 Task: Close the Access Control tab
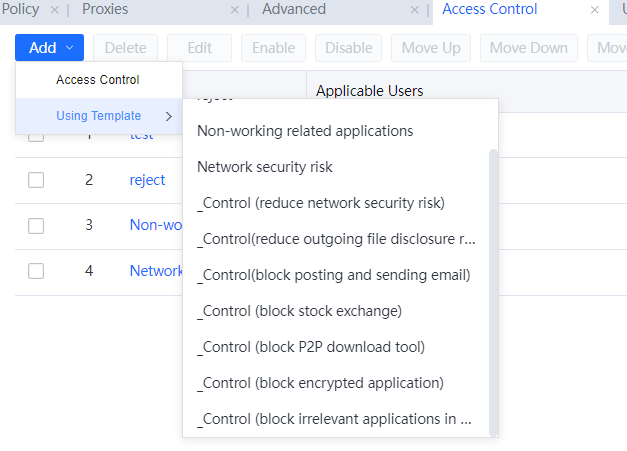(x=595, y=10)
